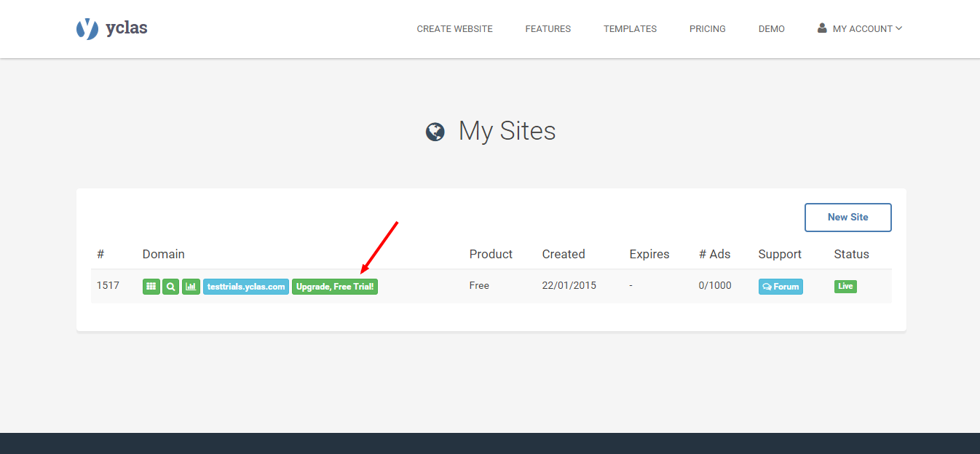Click the globe icon beside My Sites
Viewport: 980px width, 454px height.
[435, 132]
